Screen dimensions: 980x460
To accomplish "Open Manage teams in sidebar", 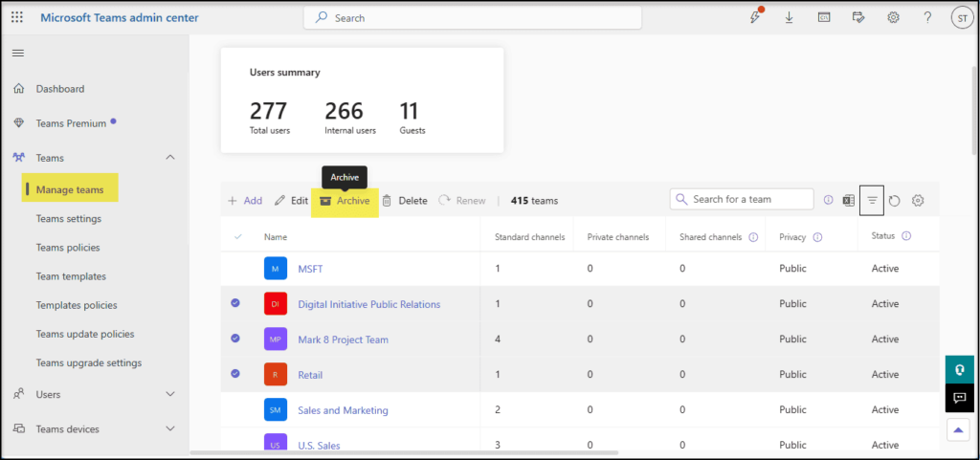I will [70, 187].
